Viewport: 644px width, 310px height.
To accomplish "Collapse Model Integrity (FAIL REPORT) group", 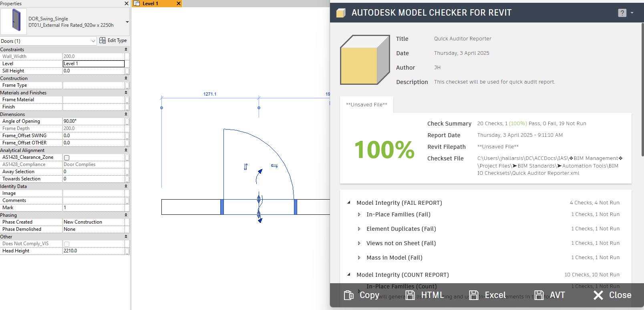I will 349,202.
